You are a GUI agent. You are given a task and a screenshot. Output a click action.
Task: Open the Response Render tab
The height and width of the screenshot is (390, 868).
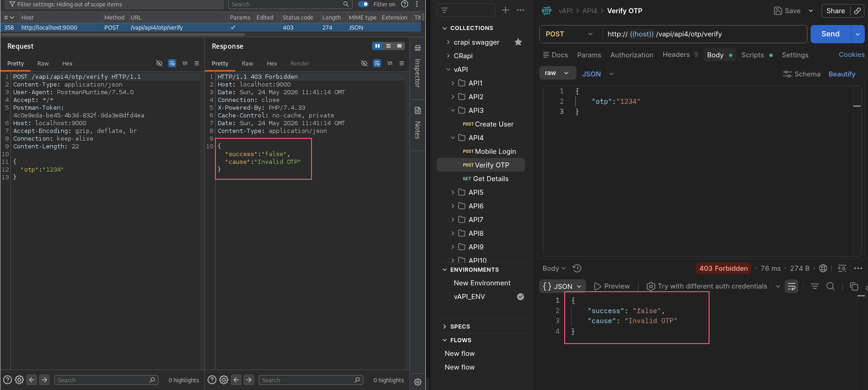[300, 64]
